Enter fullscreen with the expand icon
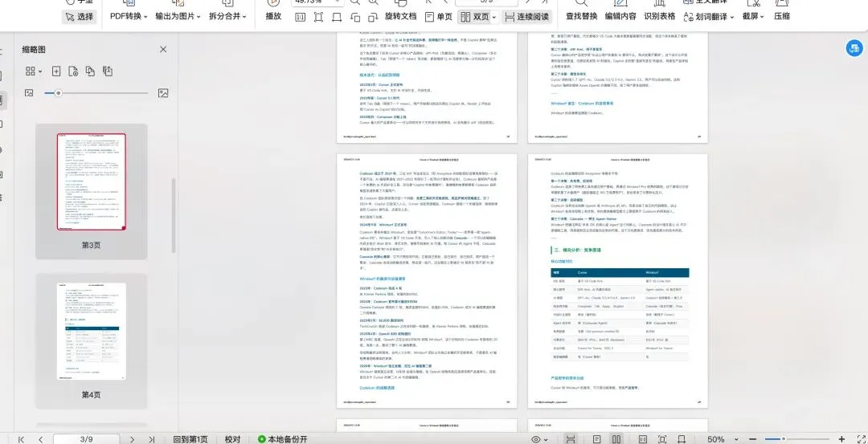 click(860, 439)
